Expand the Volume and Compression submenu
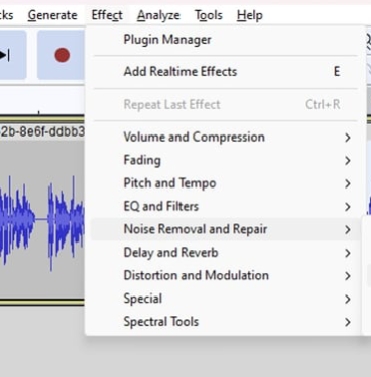The image size is (371, 377). click(225, 137)
